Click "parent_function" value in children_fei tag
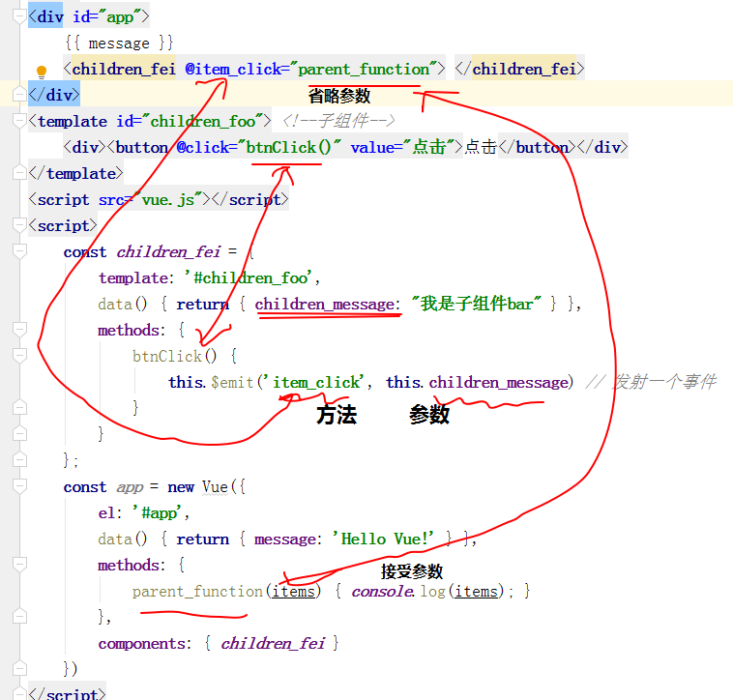733x700 pixels. (x=364, y=70)
